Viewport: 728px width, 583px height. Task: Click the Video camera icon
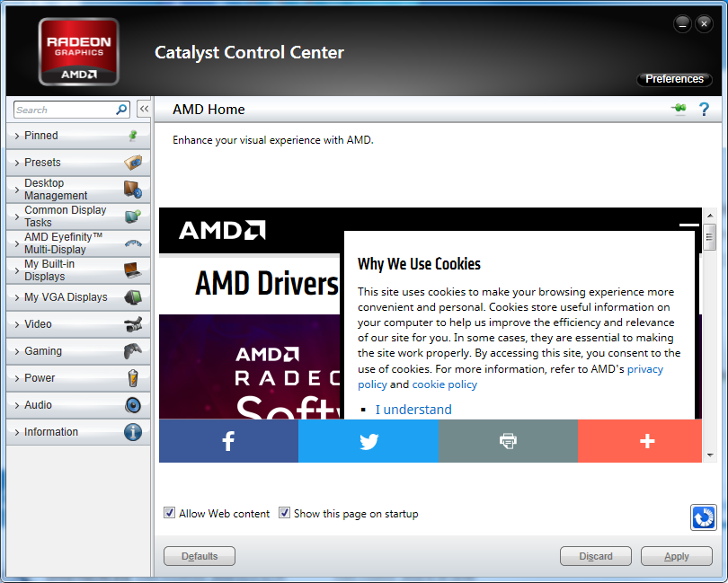tap(133, 324)
